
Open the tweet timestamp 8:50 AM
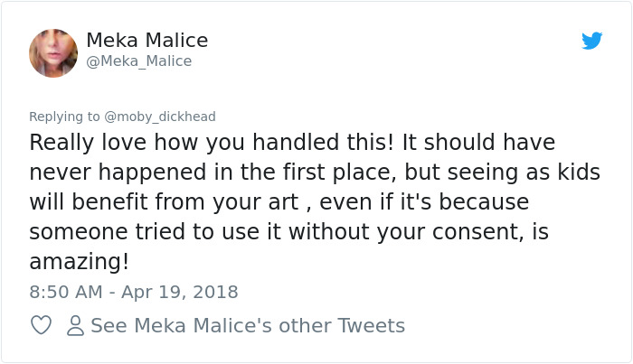coord(65,292)
